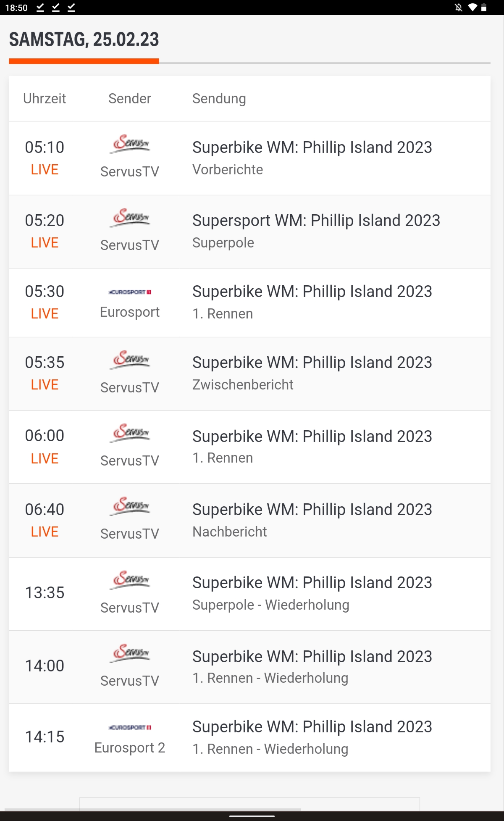Tap the ServusTV logo beside Supersport WM Superpole
The width and height of the screenshot is (504, 821).
tap(131, 217)
